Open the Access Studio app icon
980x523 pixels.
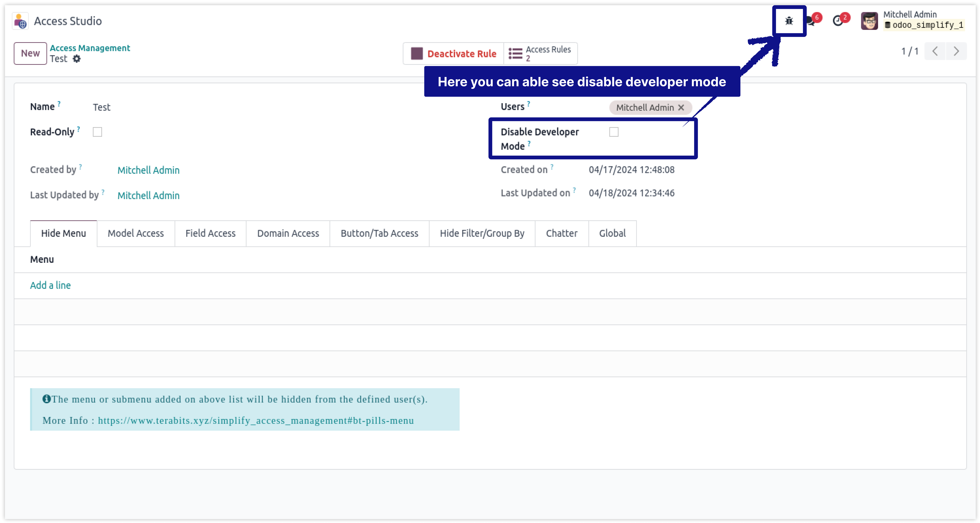[x=20, y=21]
